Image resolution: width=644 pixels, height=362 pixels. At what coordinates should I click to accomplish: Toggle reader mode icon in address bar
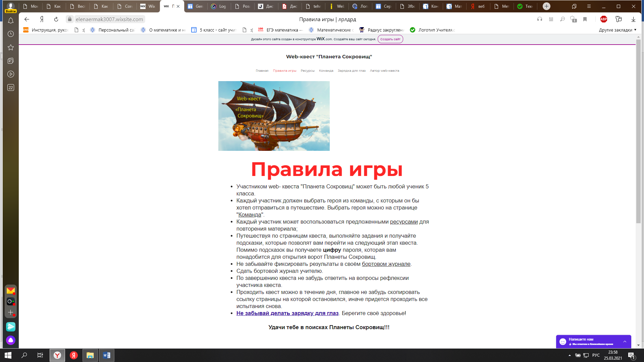551,19
